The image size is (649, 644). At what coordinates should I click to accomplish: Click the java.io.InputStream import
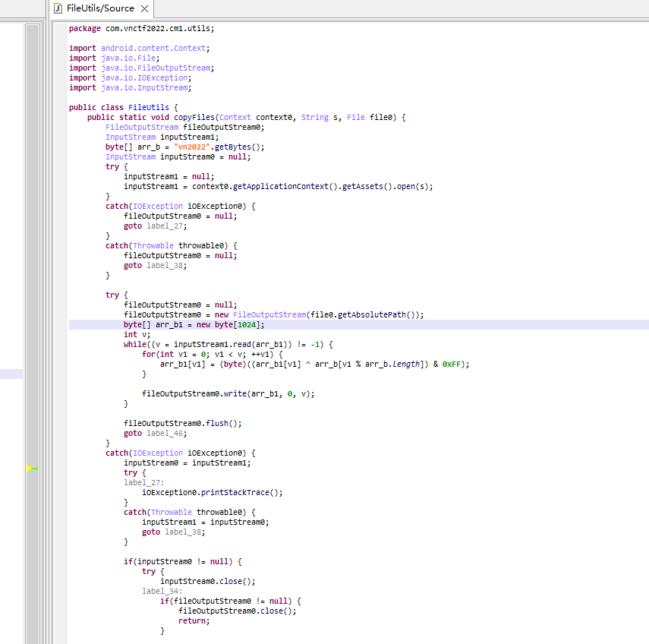(145, 87)
